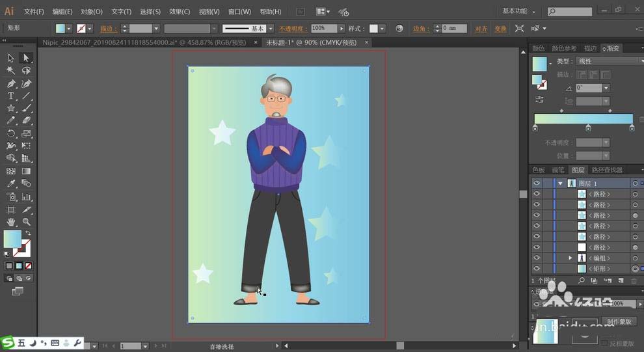Pick the Hand tool
The width and height of the screenshot is (644, 352).
pos(11,222)
